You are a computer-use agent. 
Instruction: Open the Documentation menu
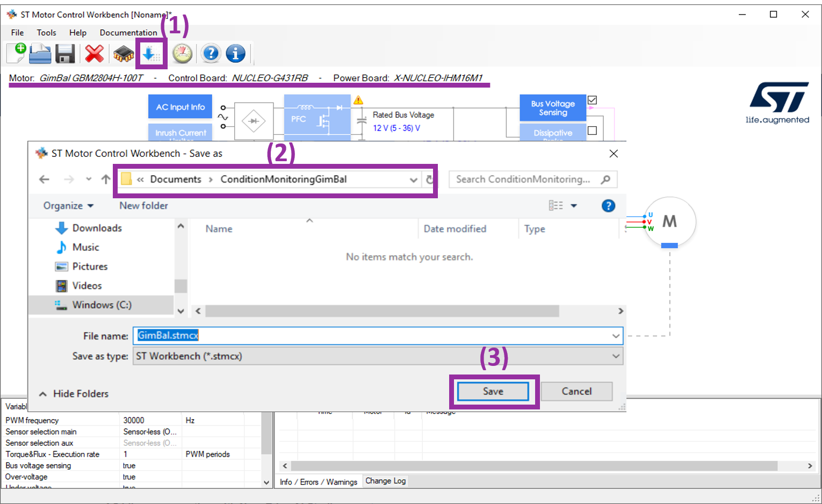point(128,33)
